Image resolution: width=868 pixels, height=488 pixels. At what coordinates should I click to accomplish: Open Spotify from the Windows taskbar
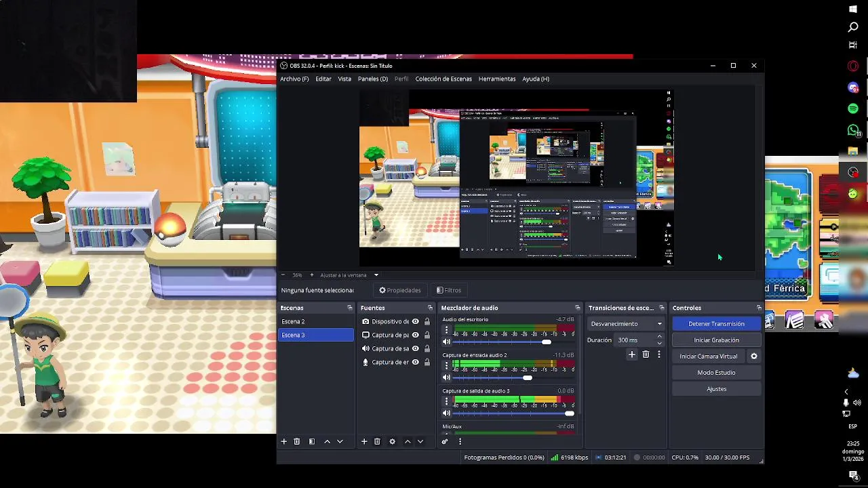click(x=853, y=108)
